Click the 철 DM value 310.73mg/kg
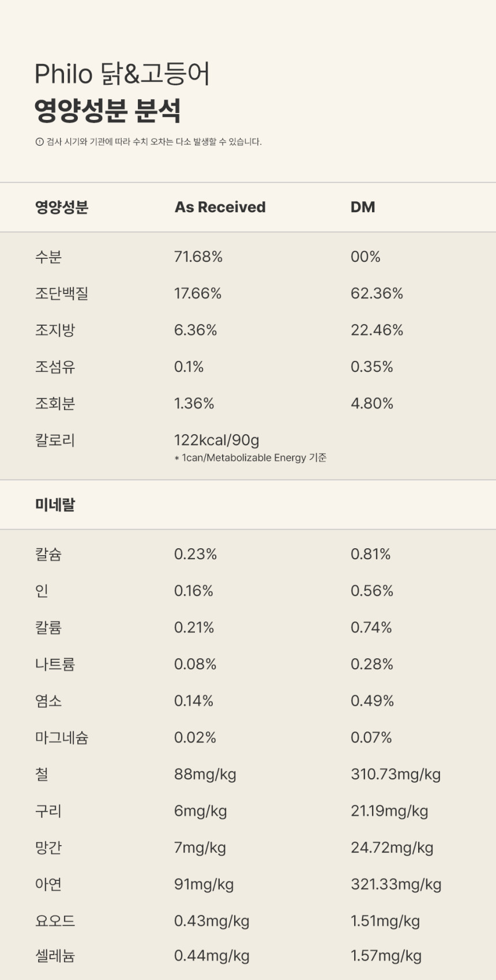The width and height of the screenshot is (496, 980). [x=395, y=774]
